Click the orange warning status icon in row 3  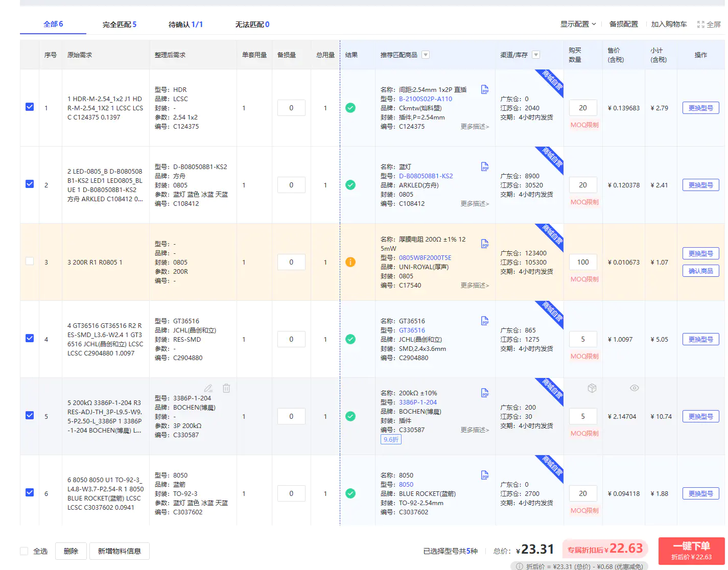(350, 262)
